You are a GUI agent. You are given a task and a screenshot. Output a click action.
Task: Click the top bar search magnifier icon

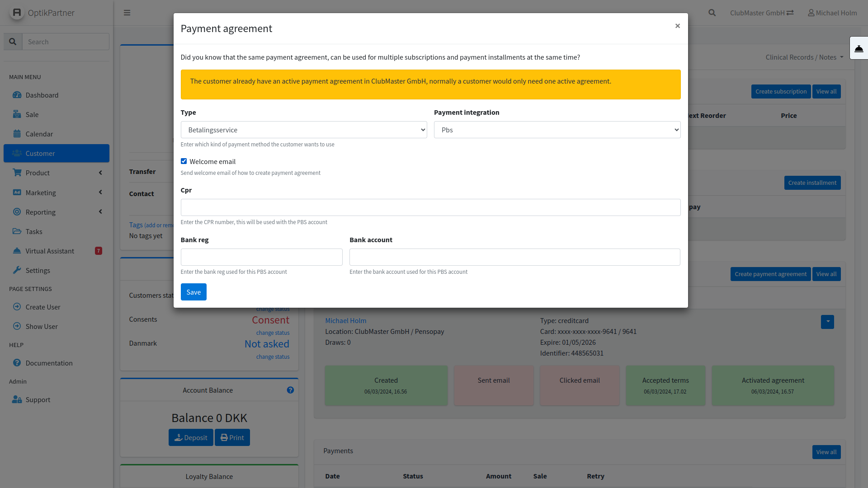712,13
